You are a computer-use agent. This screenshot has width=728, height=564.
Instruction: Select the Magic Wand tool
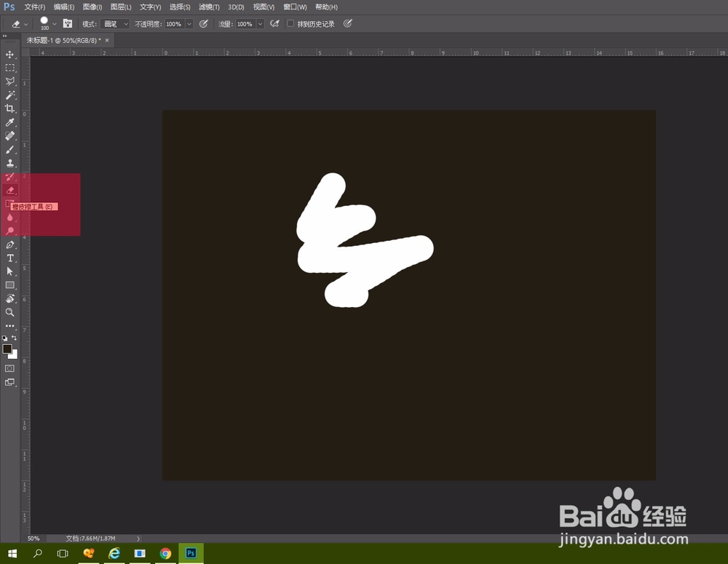[9, 95]
